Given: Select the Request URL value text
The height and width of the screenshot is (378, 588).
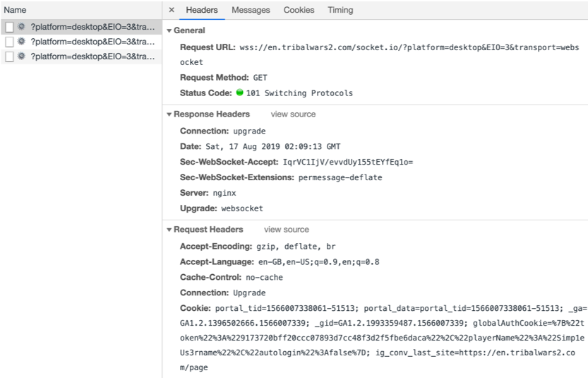Looking at the screenshot, I should [x=380, y=55].
